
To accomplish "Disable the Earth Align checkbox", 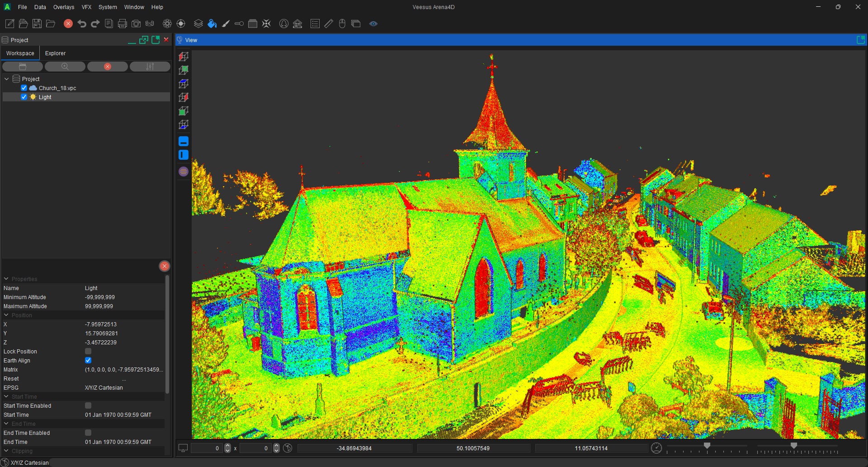I will click(x=88, y=360).
